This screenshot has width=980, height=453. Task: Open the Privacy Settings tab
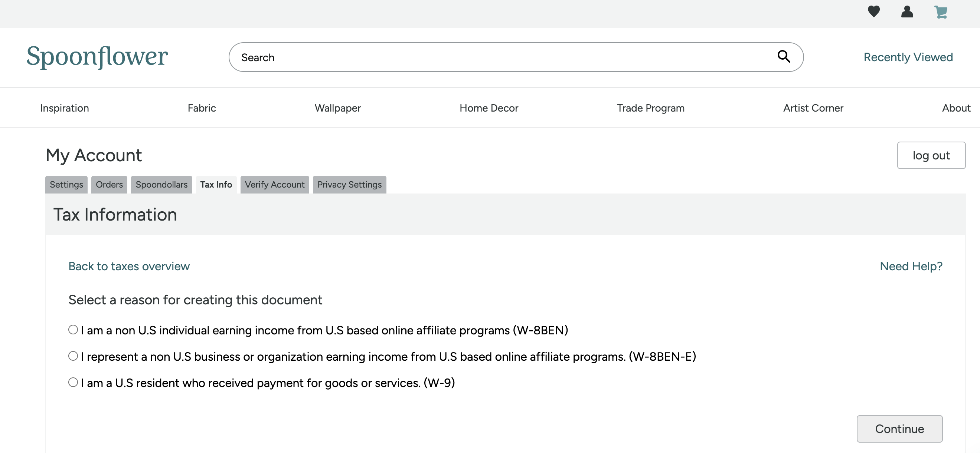pos(349,184)
